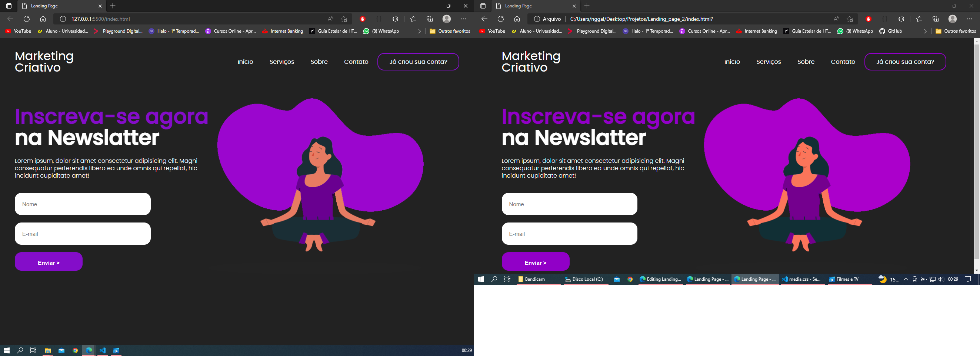Open the browser profile avatar icon

coord(446,19)
